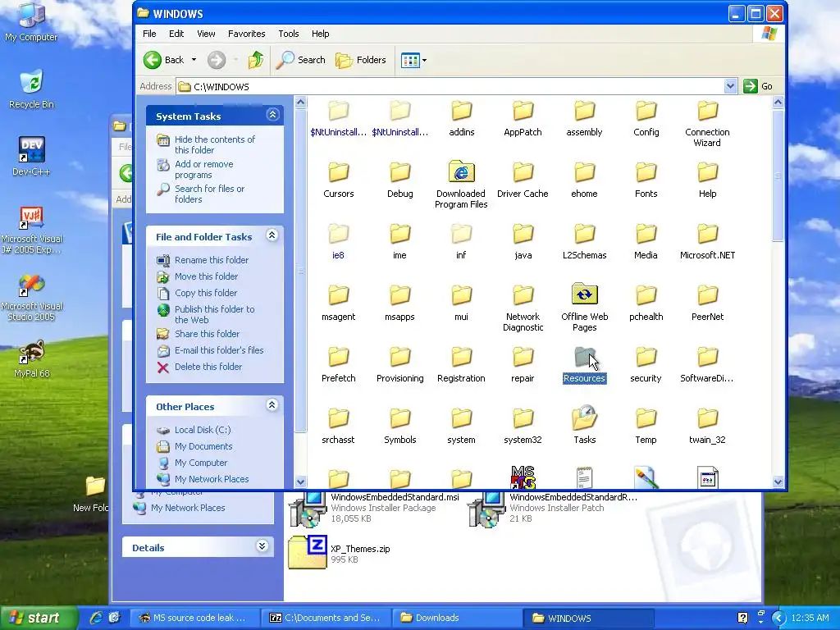Image resolution: width=840 pixels, height=630 pixels.
Task: Open the Views dropdown arrow
Action: 424,60
